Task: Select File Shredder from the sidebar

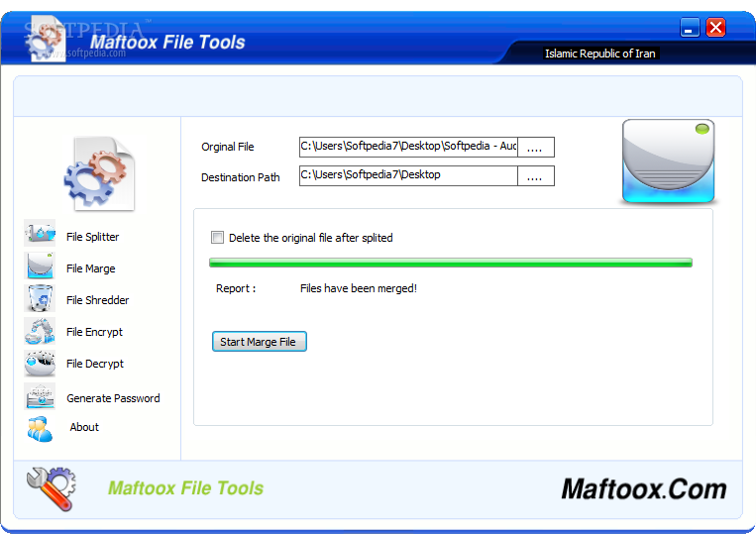Action: coord(97,300)
